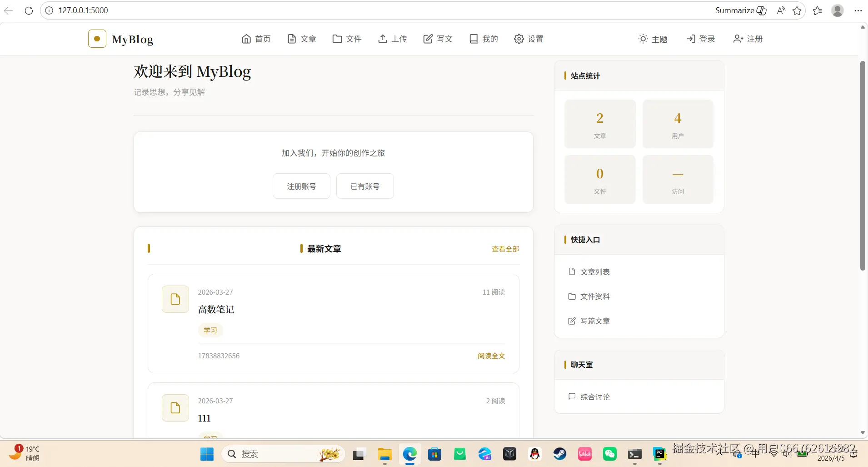The height and width of the screenshot is (467, 868).
Task: Click the MyBlog logo
Action: [x=120, y=39]
